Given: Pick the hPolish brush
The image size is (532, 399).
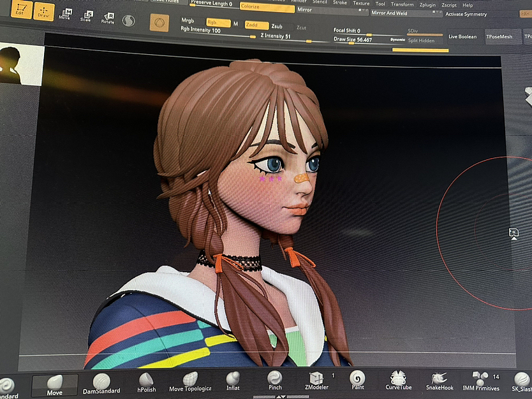Looking at the screenshot, I should tap(146, 382).
